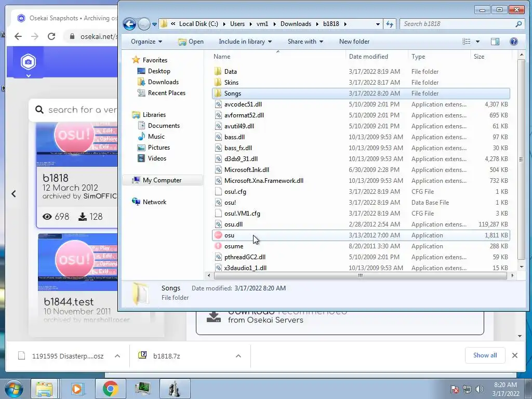Select the avcodec51.dll file icon
The height and width of the screenshot is (399, 532).
point(218,104)
